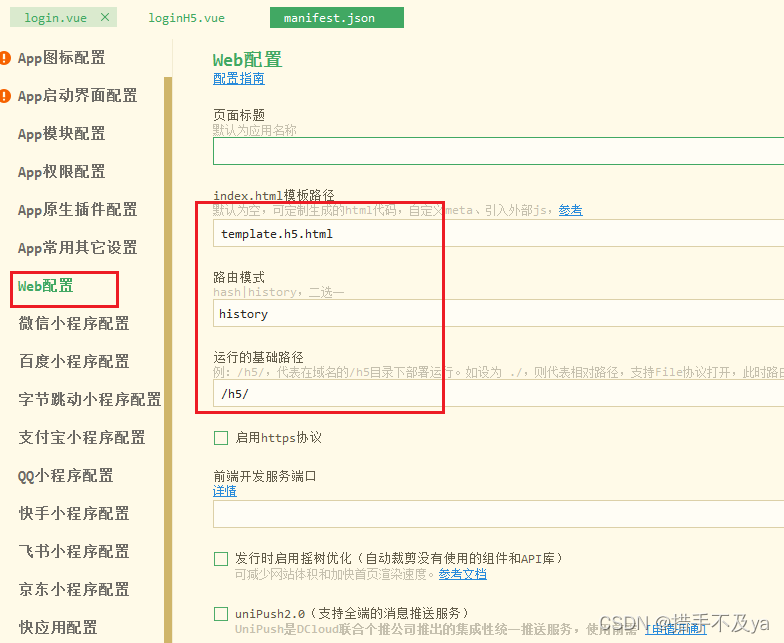Toggle 发行时启用摇树优化 checkbox
Screen dimensions: 784x643
click(x=221, y=558)
